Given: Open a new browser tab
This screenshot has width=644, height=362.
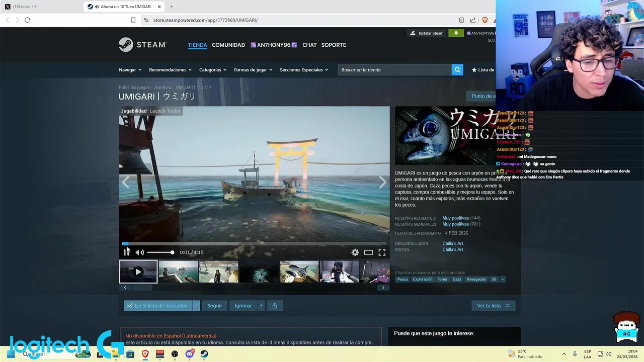Looking at the screenshot, I should (172, 7).
